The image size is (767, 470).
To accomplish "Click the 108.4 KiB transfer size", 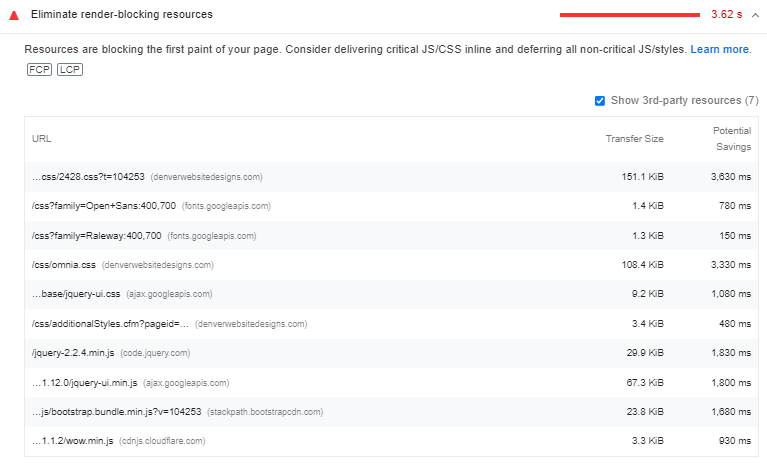I will tap(642, 265).
